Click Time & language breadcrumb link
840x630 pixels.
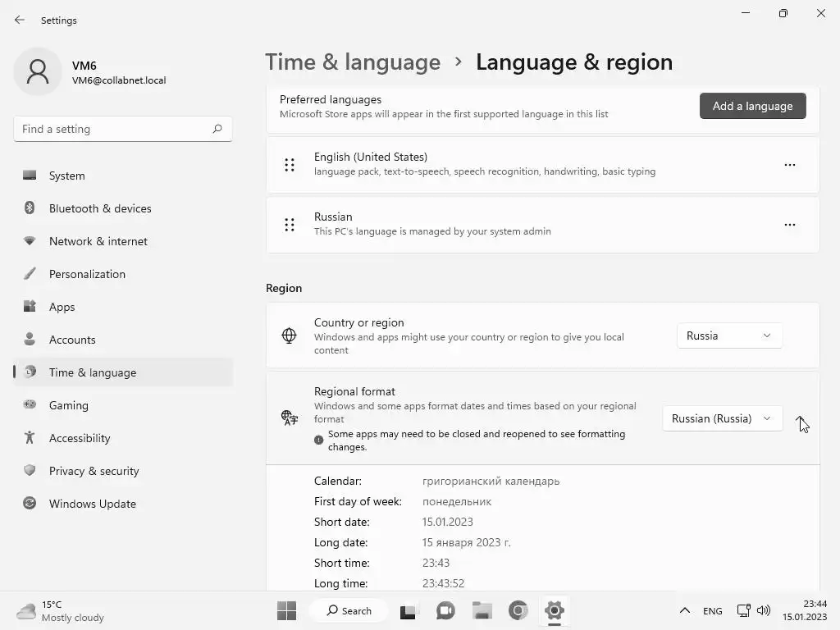353,62
